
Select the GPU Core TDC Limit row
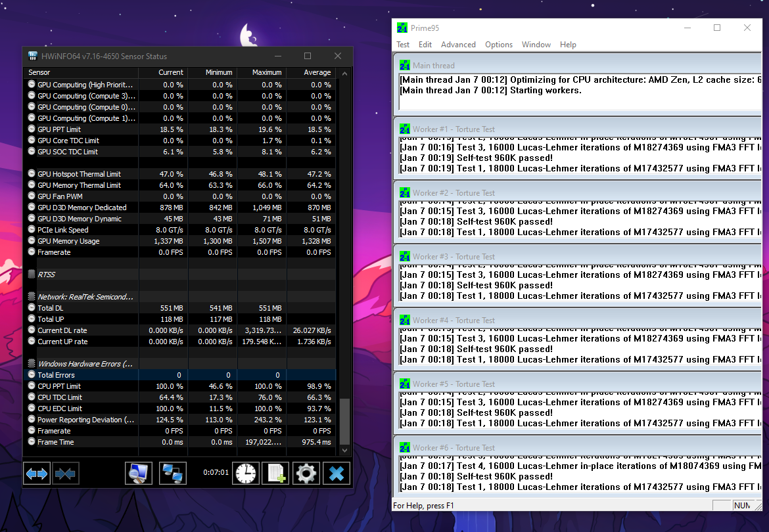coord(180,141)
